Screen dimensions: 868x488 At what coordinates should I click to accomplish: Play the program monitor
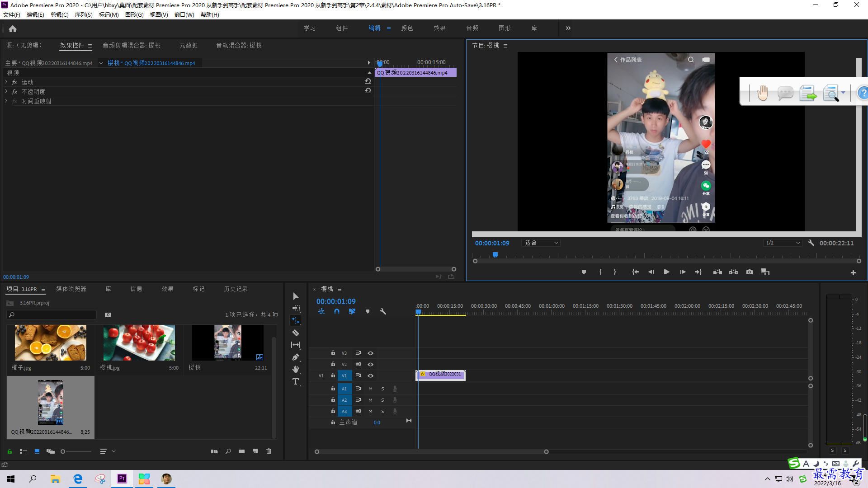click(x=666, y=272)
